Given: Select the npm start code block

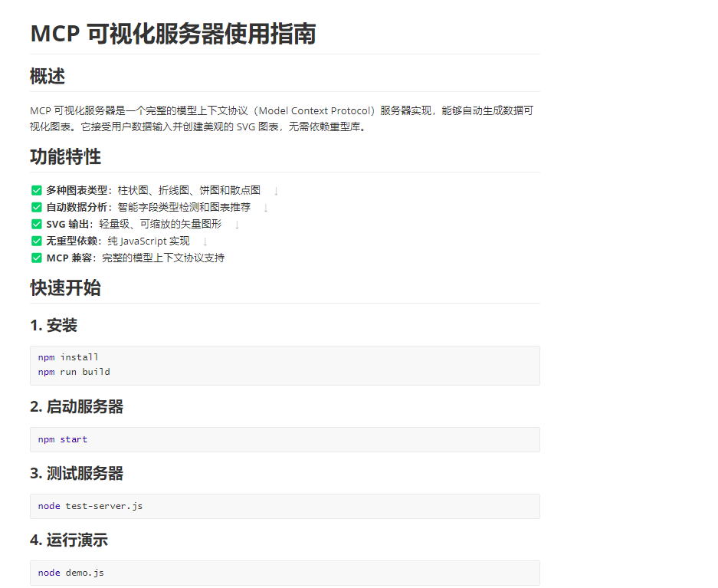Looking at the screenshot, I should pos(284,439).
